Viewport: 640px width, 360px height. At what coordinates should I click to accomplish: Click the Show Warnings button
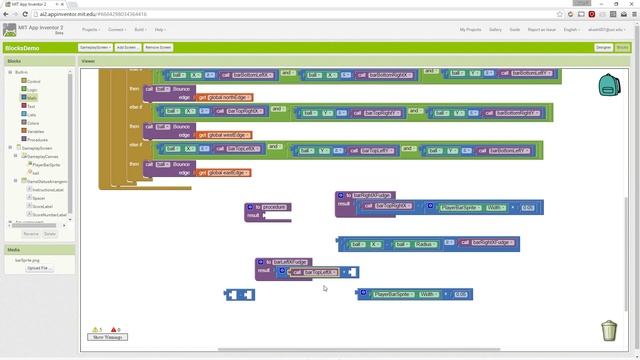pos(107,337)
